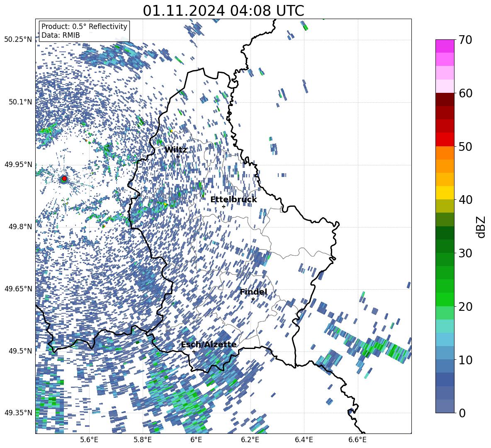
Task: Click the 5.6°E longitude label
Action: pos(89,440)
